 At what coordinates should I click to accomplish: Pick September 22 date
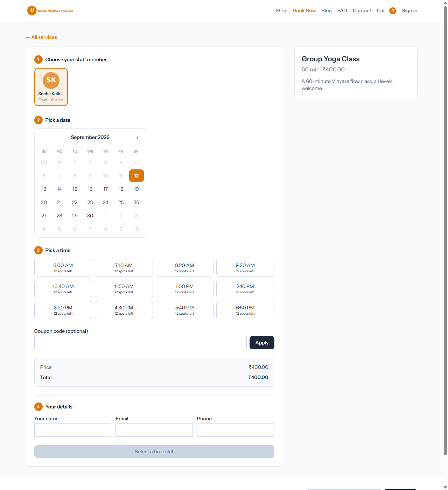[x=75, y=202]
